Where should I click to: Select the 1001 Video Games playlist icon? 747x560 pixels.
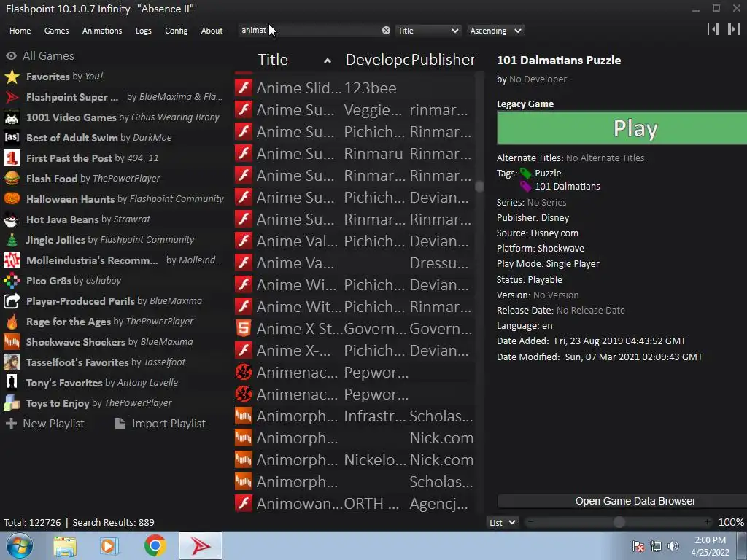point(12,117)
